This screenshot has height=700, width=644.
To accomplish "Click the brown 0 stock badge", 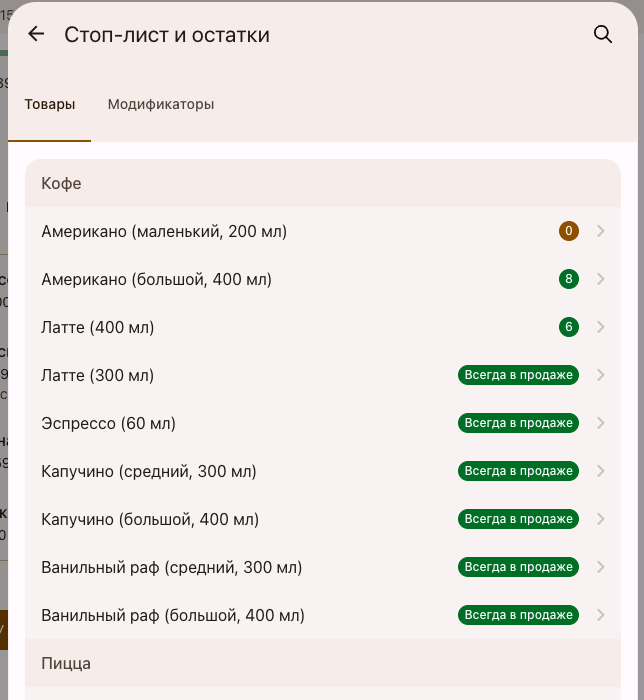I will (569, 231).
